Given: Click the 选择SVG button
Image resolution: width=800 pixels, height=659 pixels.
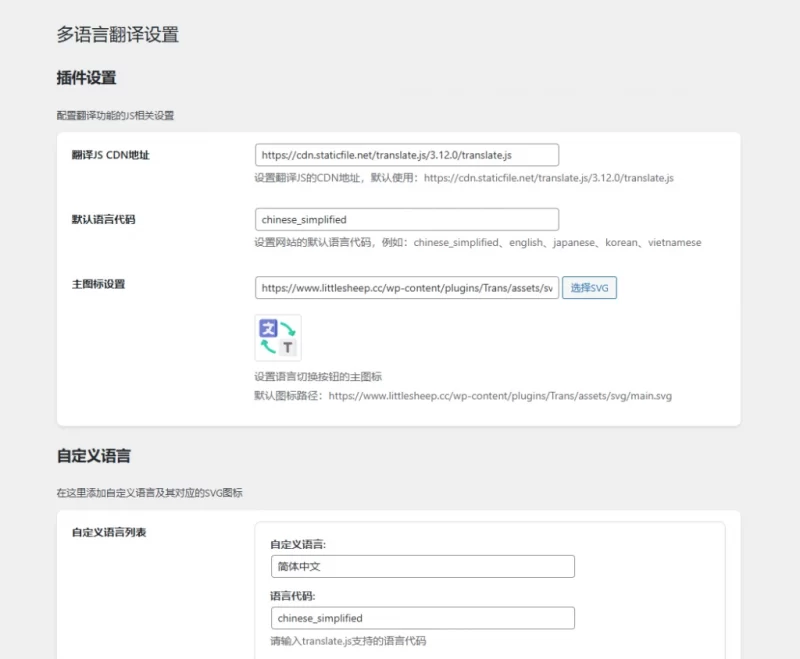Looking at the screenshot, I should click(x=590, y=288).
